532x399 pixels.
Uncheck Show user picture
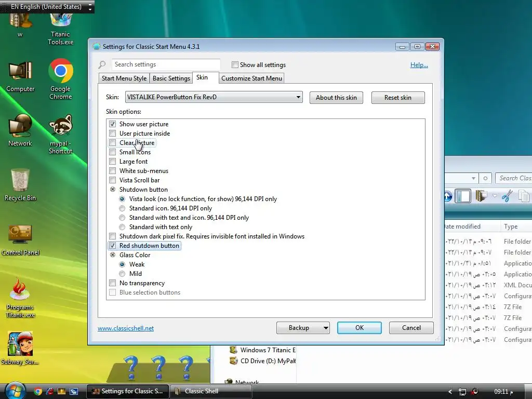coord(112,124)
